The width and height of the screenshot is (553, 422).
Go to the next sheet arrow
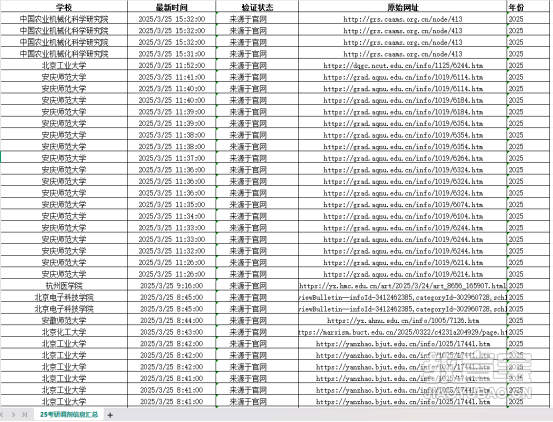(13, 415)
